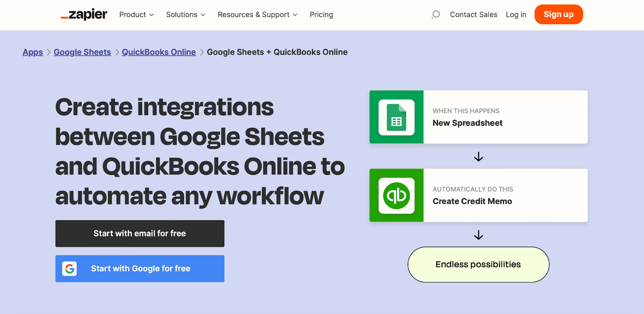Click Start with email for free

tap(140, 234)
